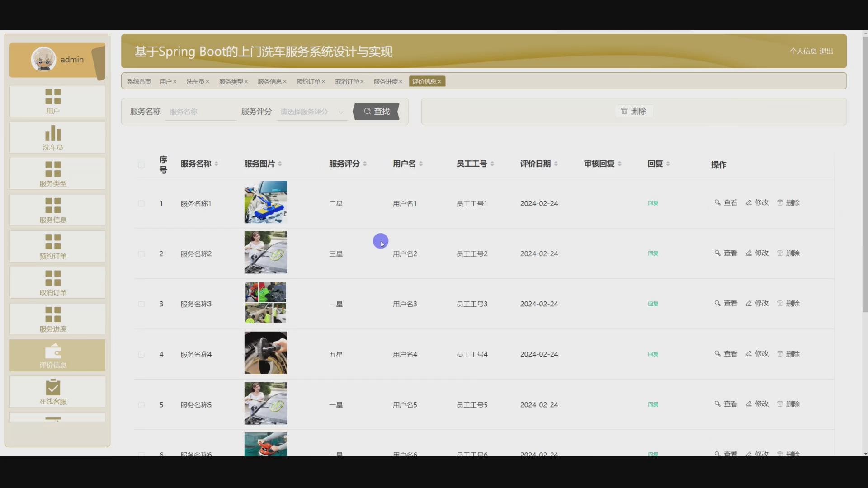Viewport: 868px width, 488px height.
Task: Sort by 服务评分 column header arrows
Action: tap(365, 164)
